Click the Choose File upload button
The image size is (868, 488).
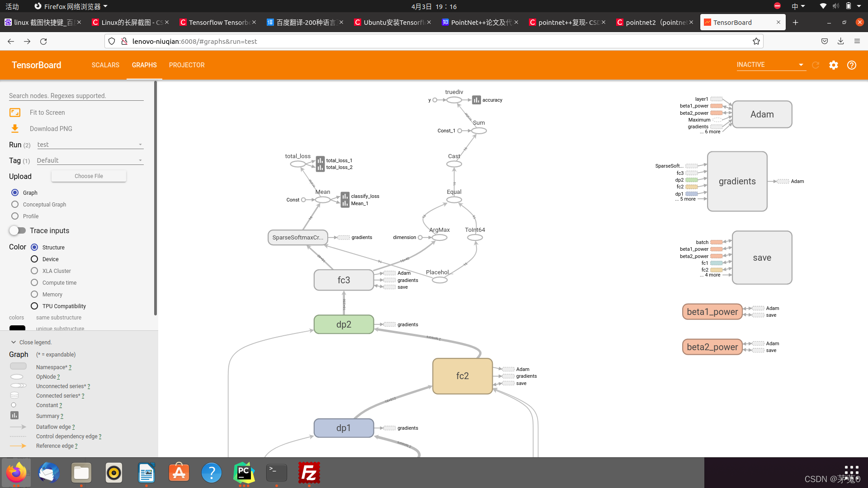click(x=89, y=176)
